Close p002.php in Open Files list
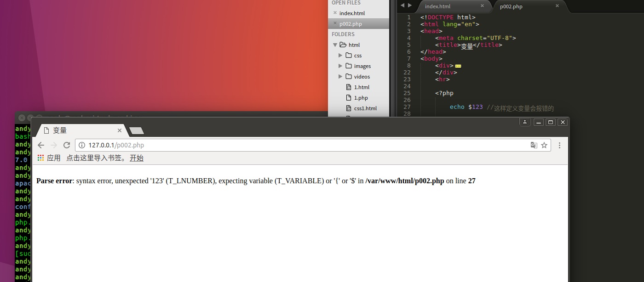The image size is (644, 282). pos(335,23)
